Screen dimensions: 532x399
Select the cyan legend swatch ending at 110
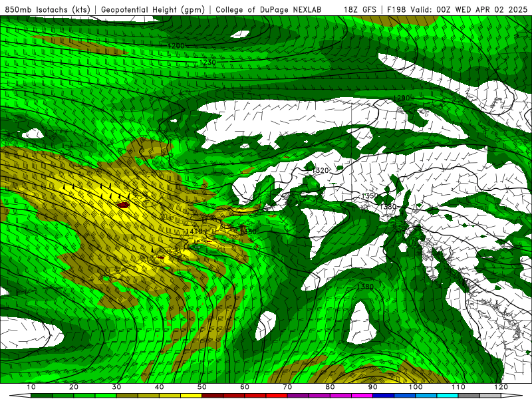coord(448,396)
